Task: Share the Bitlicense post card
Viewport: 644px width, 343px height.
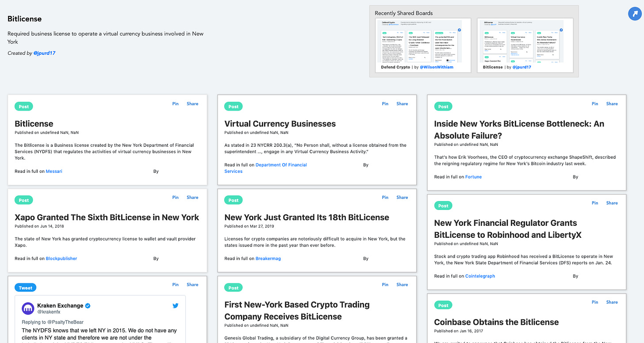Action: (192, 104)
